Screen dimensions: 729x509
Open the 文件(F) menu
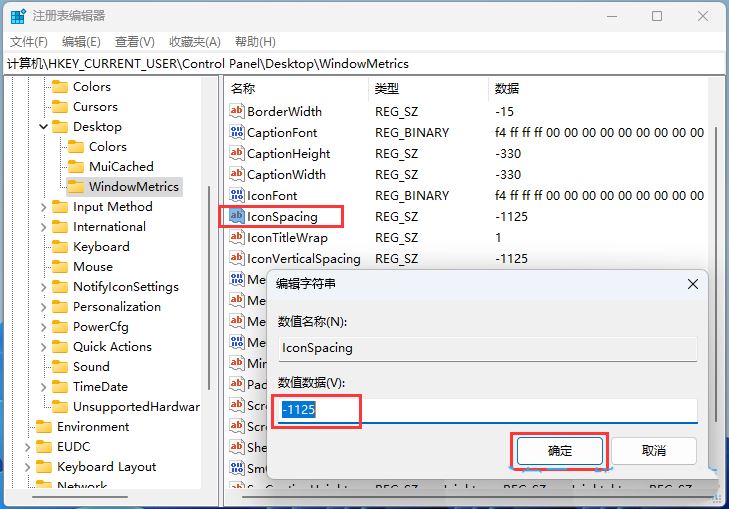(29, 41)
